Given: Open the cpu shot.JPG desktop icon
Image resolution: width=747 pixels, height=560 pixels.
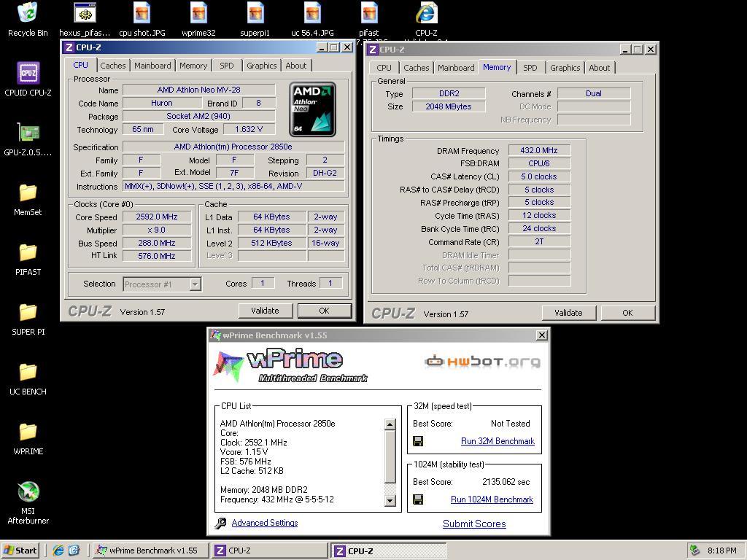Looking at the screenshot, I should coord(142,19).
